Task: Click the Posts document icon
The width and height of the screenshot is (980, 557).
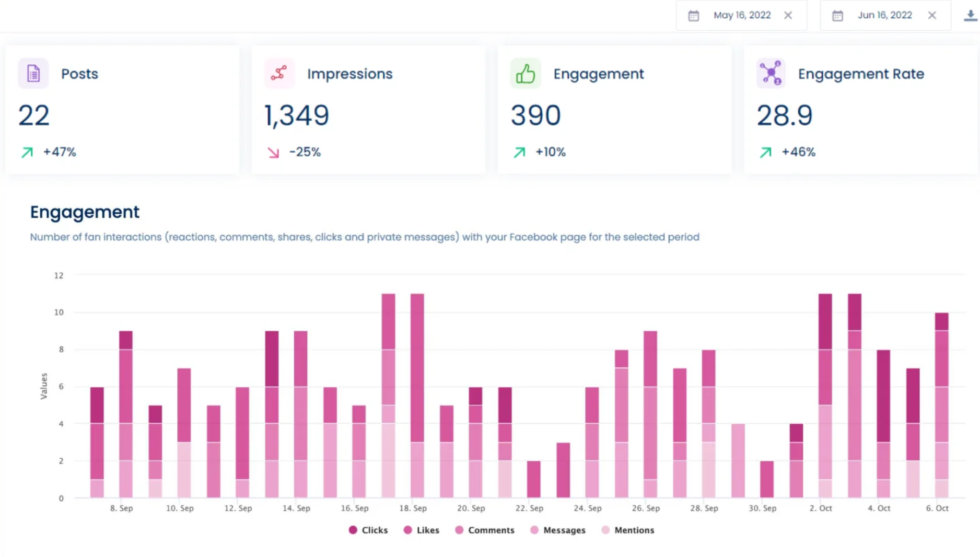Action: point(32,73)
